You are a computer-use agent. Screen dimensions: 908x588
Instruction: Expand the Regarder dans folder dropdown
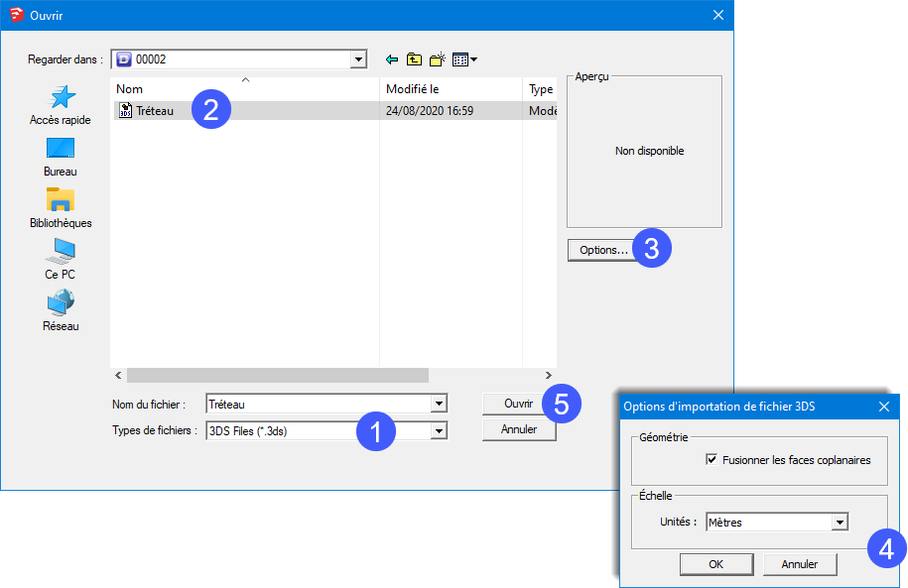(358, 59)
